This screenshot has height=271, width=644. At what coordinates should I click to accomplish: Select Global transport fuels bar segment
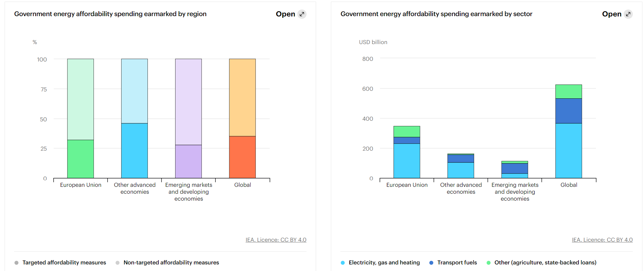coord(568,111)
